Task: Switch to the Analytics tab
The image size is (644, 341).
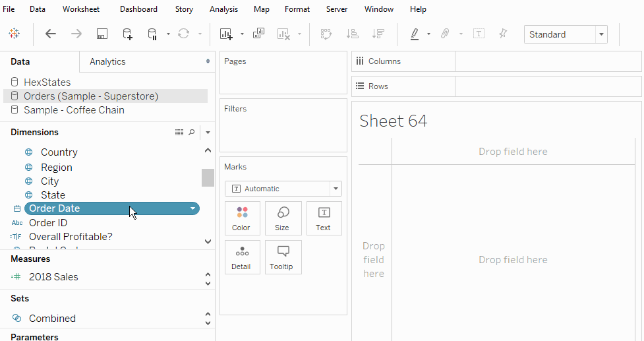Action: coord(107,61)
